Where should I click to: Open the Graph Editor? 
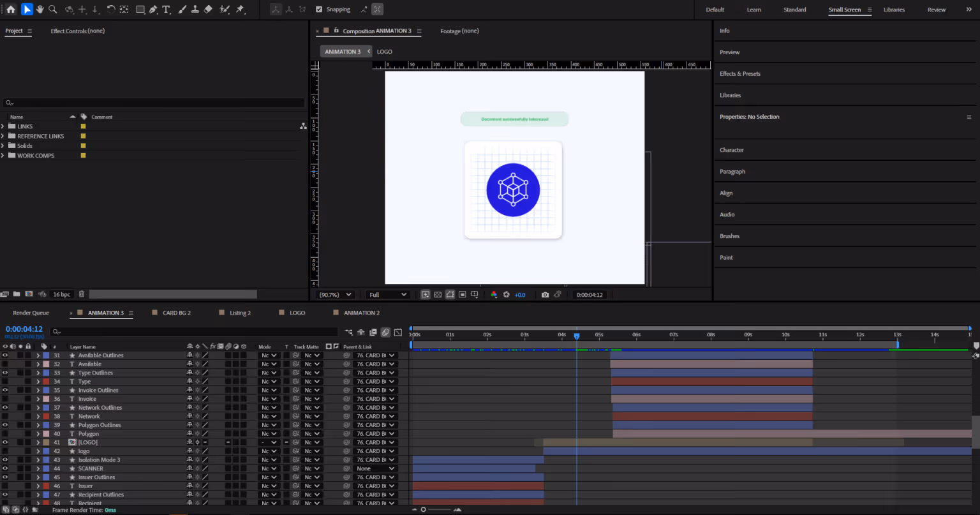398,332
